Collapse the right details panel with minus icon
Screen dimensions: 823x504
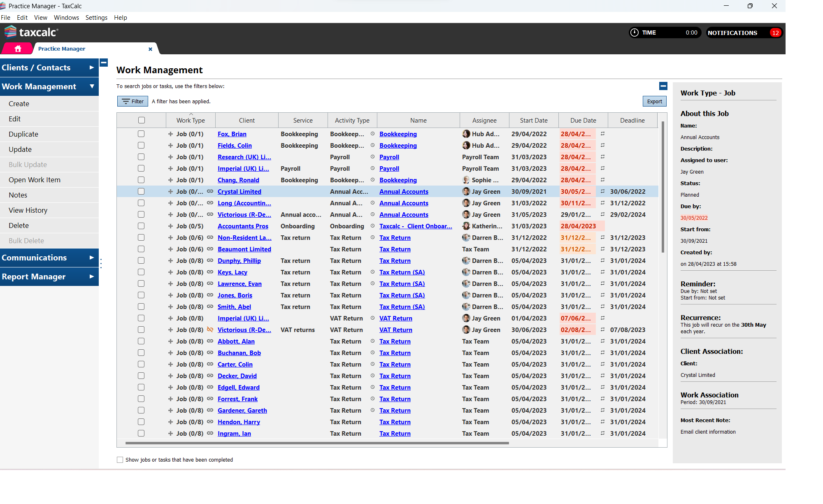pyautogui.click(x=663, y=86)
